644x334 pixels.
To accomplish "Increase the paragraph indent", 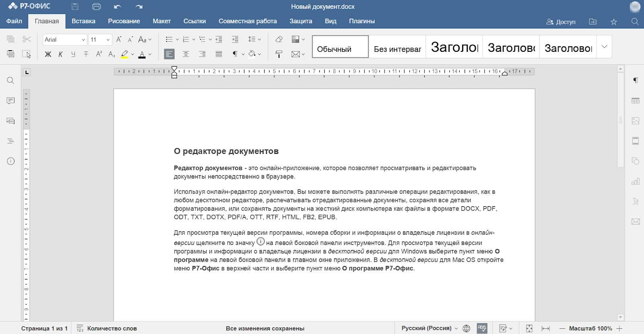I will [235, 39].
